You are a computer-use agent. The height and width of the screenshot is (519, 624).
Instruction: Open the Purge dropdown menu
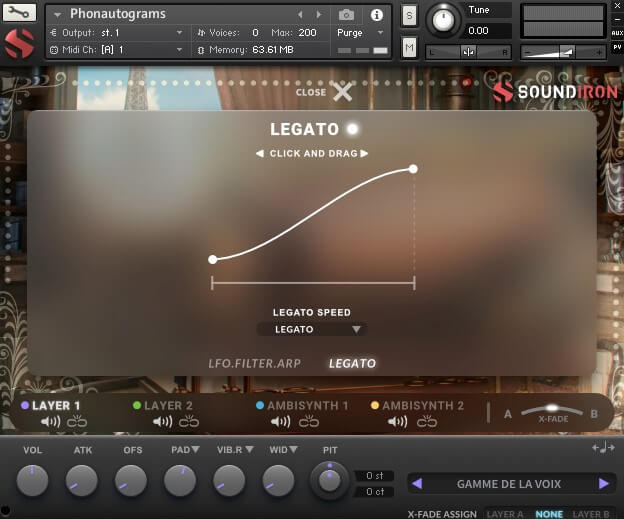pyautogui.click(x=360, y=33)
